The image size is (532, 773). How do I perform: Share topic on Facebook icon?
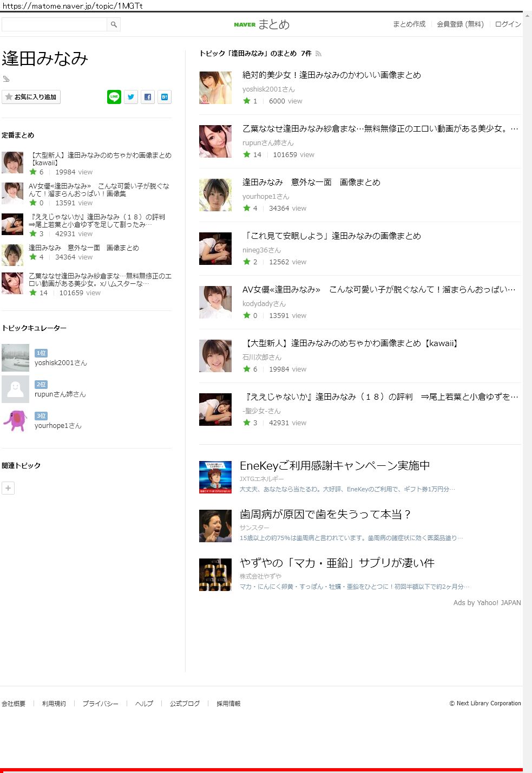pos(148,97)
